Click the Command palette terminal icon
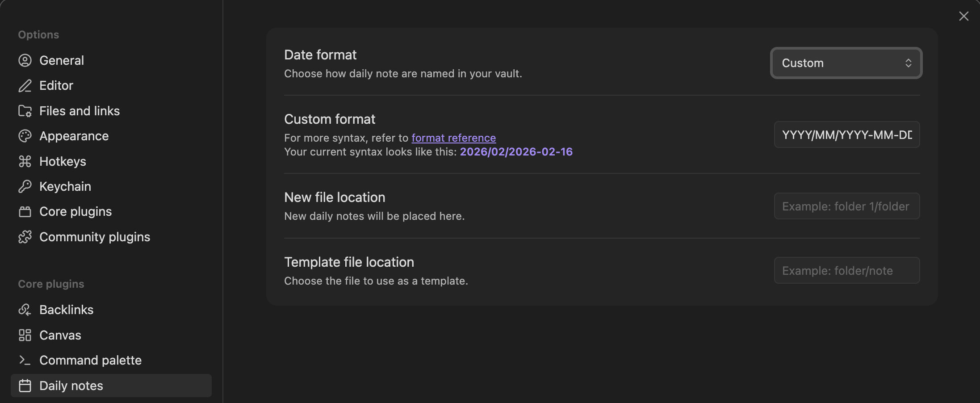The image size is (980, 403). click(x=25, y=360)
